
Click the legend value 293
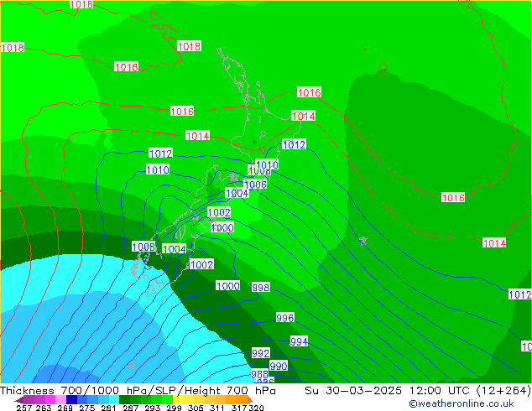click(153, 408)
